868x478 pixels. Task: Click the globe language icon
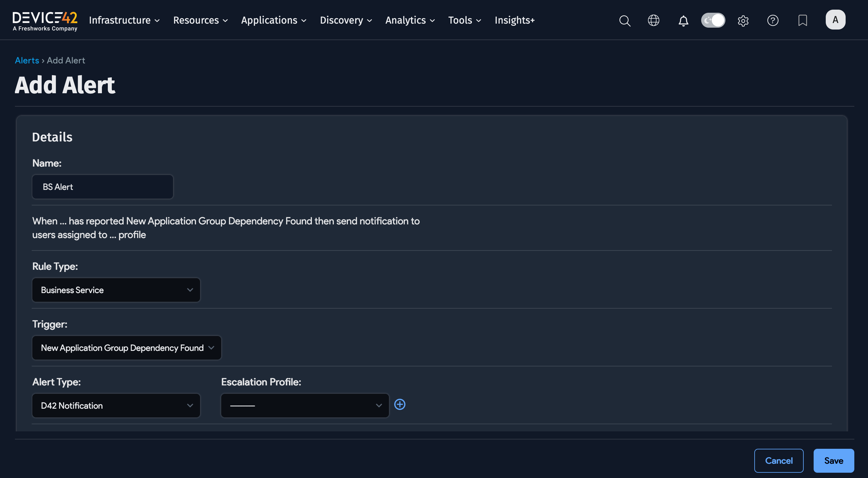653,21
